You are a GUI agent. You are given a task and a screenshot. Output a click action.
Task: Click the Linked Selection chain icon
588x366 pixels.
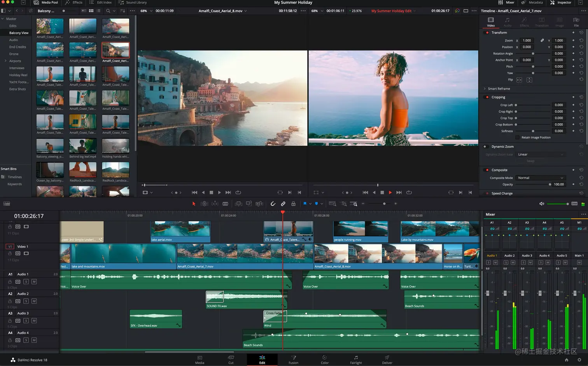283,204
